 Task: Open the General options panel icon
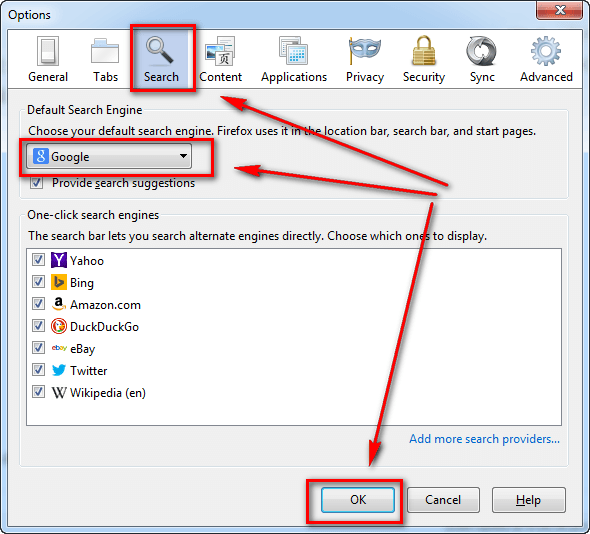pyautogui.click(x=48, y=51)
